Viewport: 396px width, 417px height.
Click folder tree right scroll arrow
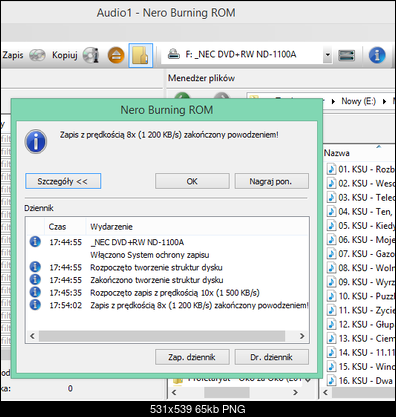pyautogui.click(x=295, y=392)
